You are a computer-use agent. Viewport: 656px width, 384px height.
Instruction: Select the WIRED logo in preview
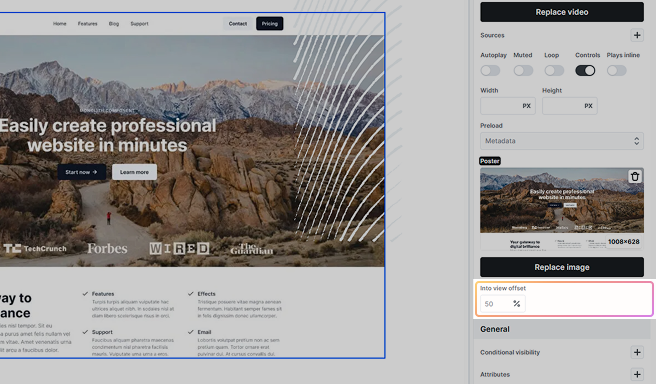click(179, 248)
